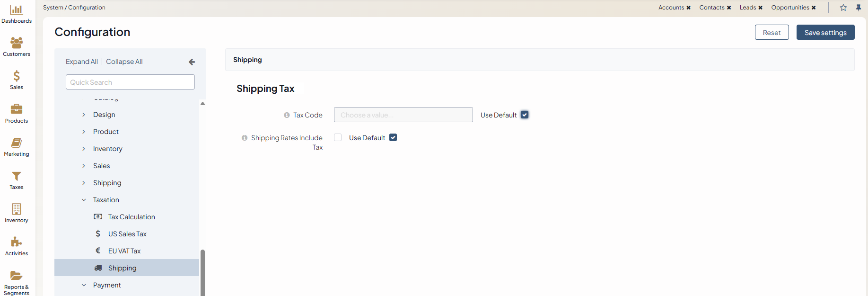The width and height of the screenshot is (868, 296).
Task: Click the Design tree label
Action: pos(104,115)
